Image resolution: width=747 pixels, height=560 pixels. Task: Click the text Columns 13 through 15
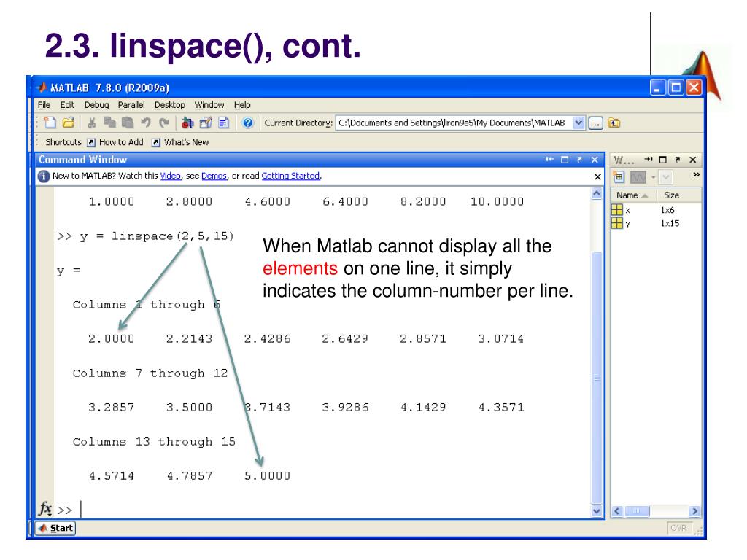[154, 442]
